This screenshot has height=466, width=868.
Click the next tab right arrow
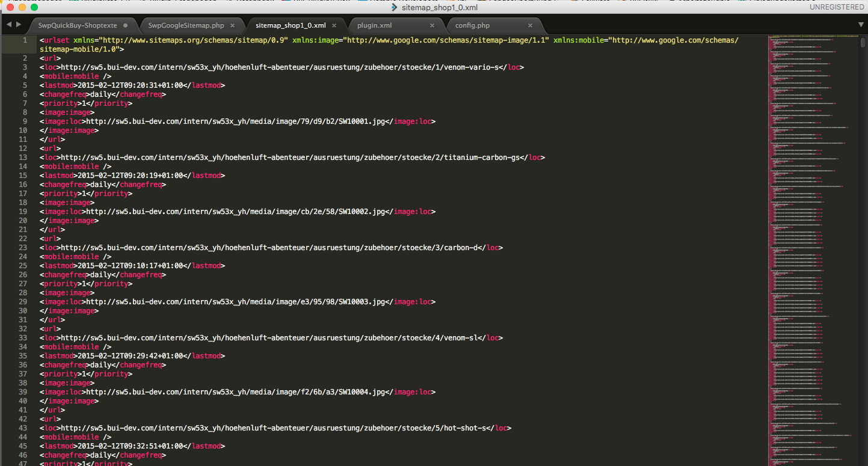[19, 25]
